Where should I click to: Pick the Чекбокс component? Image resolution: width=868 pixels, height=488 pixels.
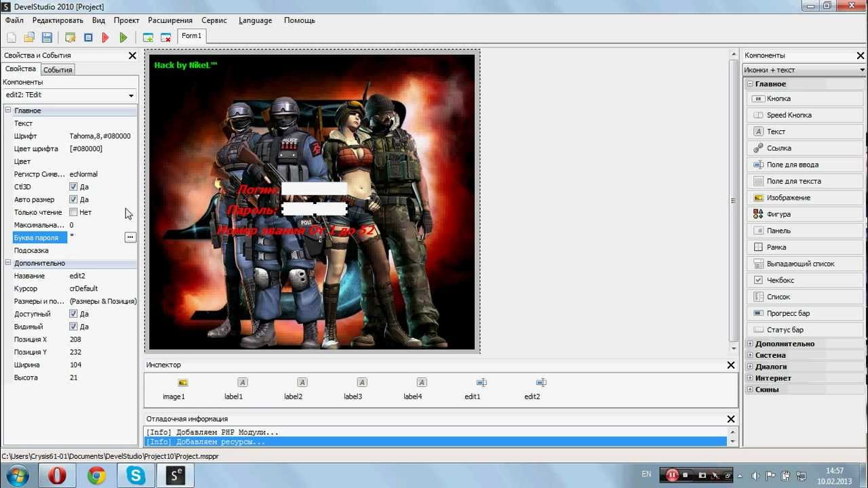pos(806,280)
